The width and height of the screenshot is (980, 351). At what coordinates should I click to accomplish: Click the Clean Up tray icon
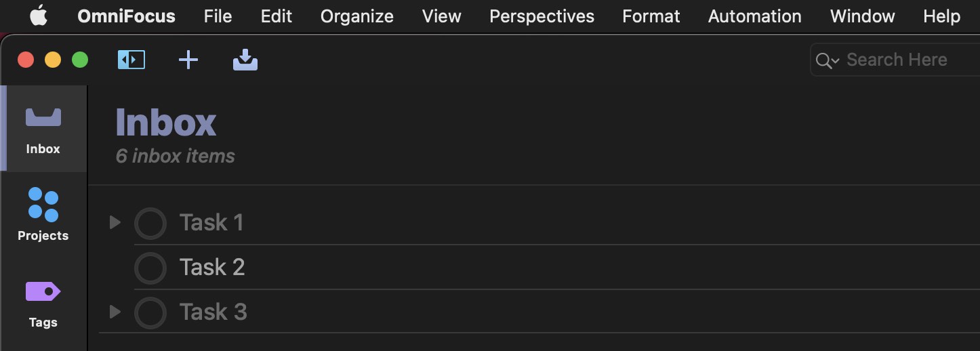pyautogui.click(x=245, y=61)
